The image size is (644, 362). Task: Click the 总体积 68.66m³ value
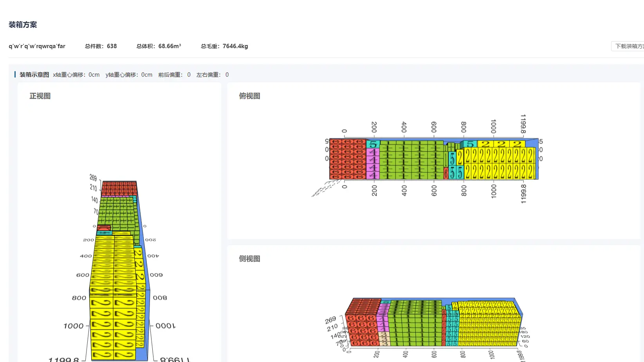[x=159, y=46]
